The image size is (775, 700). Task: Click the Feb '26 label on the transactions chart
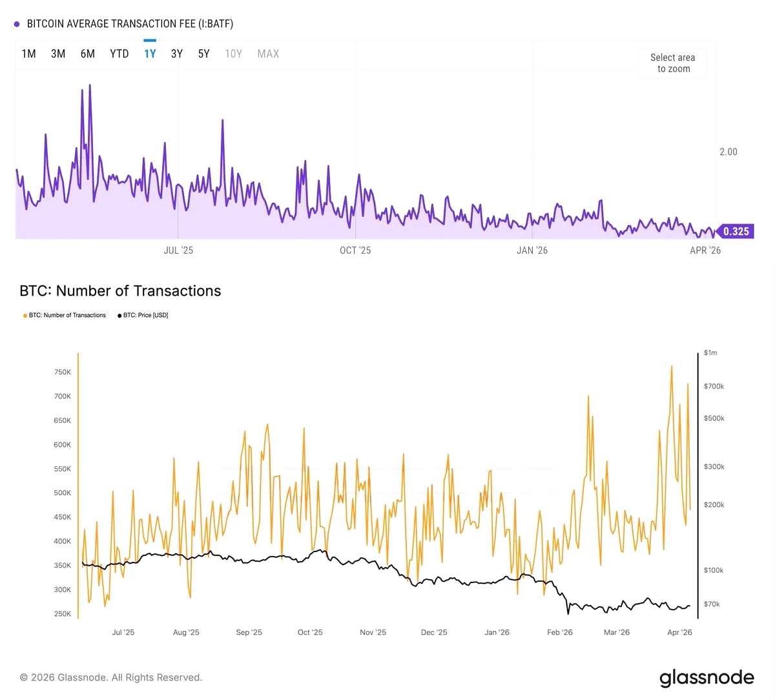(560, 632)
